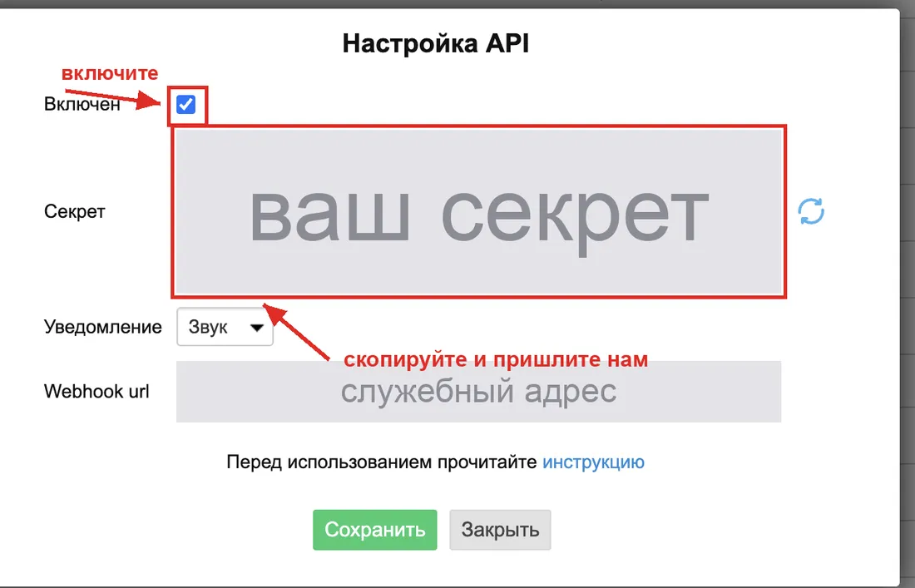Image resolution: width=915 pixels, height=588 pixels.
Task: Click the Настройка API heading
Action: (436, 44)
